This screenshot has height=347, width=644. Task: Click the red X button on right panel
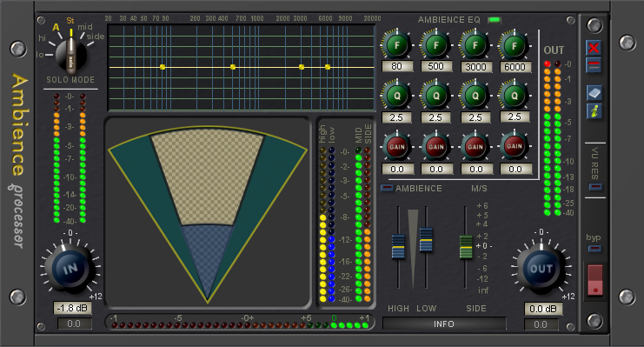(594, 48)
